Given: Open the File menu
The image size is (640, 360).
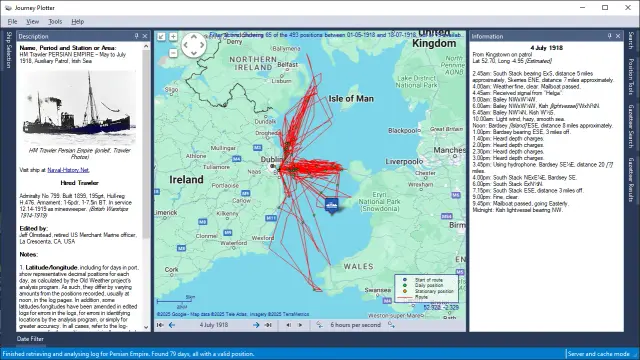Looking at the screenshot, I should pyautogui.click(x=12, y=22).
